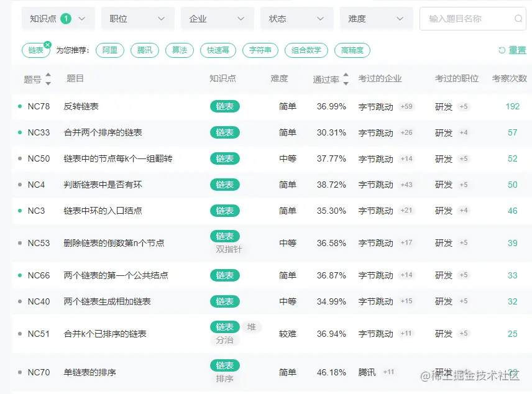Click the exam count 192
This screenshot has width=532, height=394.
512,106
